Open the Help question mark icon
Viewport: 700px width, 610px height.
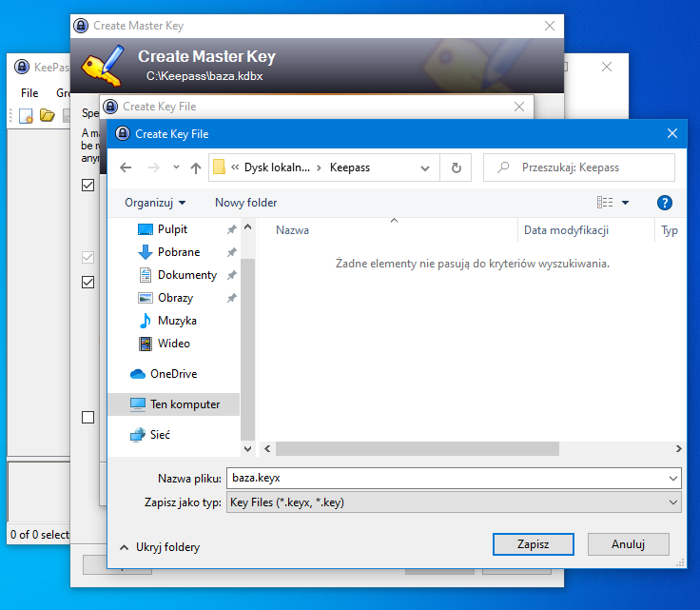[665, 203]
